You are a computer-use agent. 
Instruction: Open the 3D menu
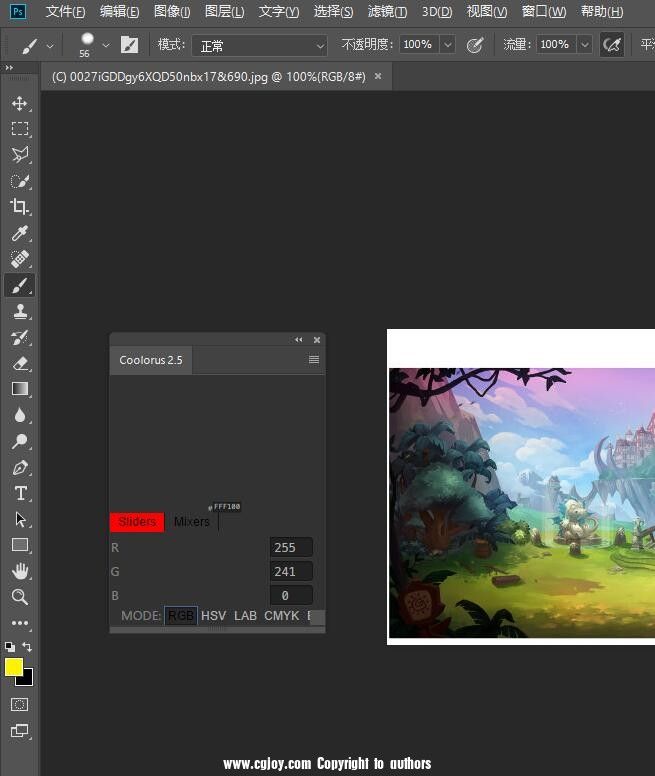pos(436,11)
